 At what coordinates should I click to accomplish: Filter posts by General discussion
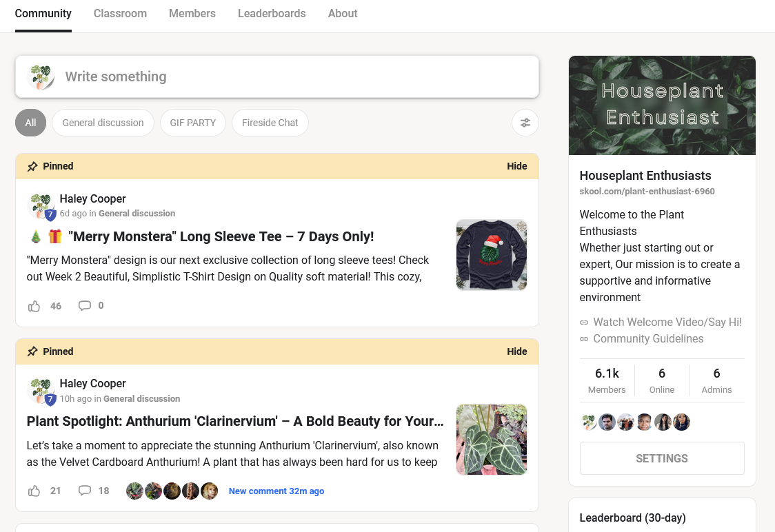click(x=103, y=123)
